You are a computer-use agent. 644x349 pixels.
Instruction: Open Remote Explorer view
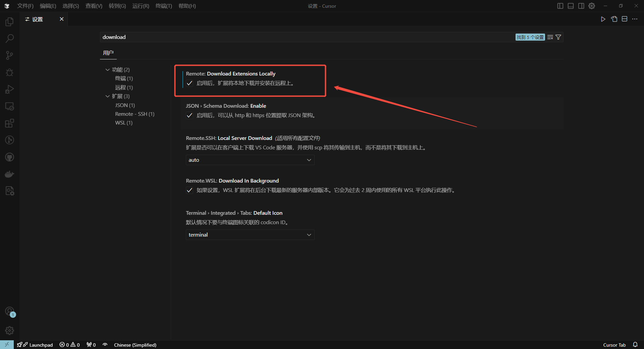[x=9, y=106]
